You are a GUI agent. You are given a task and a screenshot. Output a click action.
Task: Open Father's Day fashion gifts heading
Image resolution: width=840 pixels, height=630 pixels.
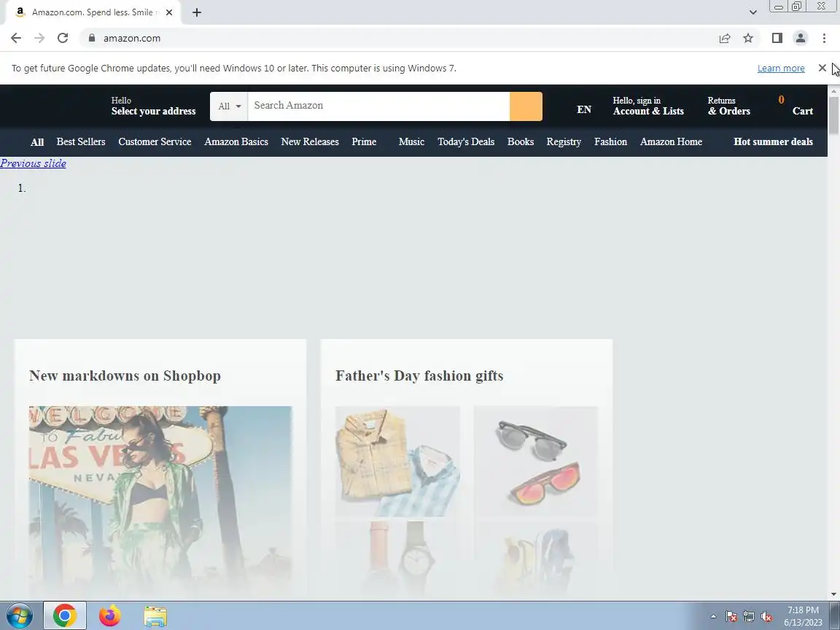[x=419, y=376]
